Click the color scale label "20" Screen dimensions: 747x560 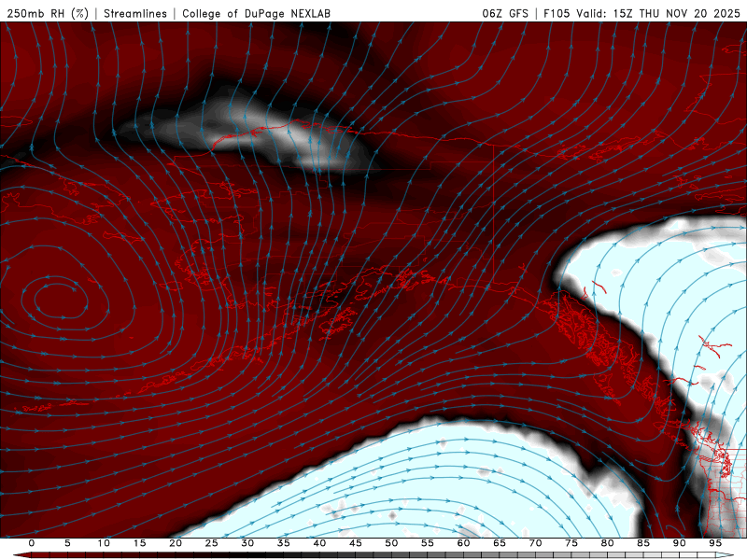point(176,543)
